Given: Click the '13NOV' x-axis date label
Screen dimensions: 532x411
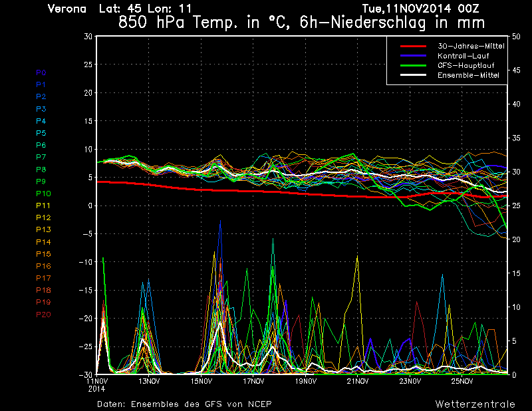Looking at the screenshot, I should pyautogui.click(x=149, y=382).
